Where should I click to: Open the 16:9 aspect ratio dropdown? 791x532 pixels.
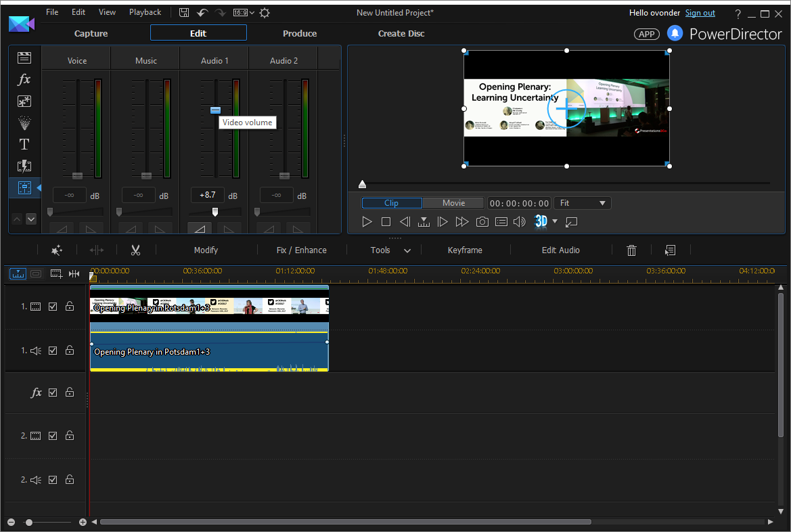coord(244,13)
